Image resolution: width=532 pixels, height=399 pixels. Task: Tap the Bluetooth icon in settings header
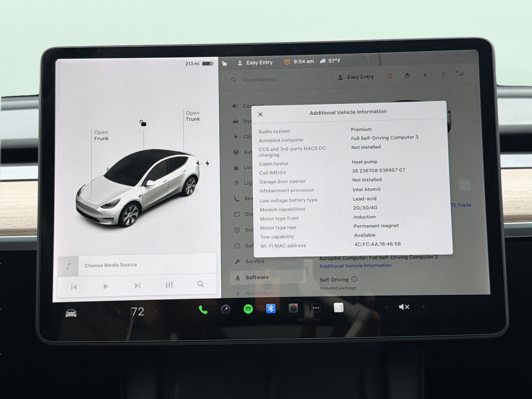[x=443, y=74]
